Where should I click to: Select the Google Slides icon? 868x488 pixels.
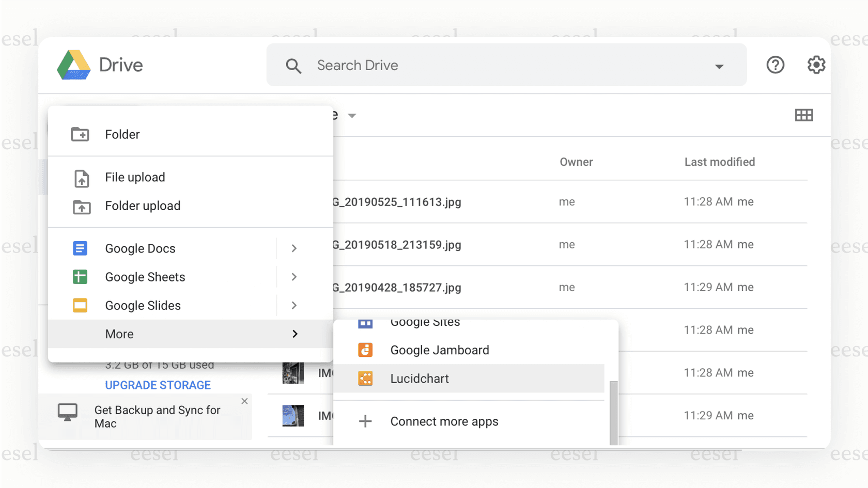pyautogui.click(x=80, y=305)
